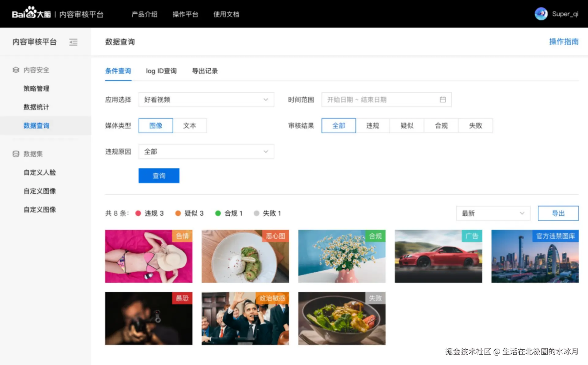The height and width of the screenshot is (365, 588).
Task: Select 违规 review result filter
Action: click(372, 125)
